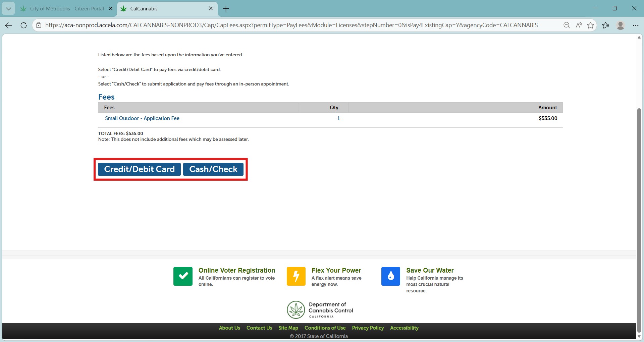Click the address bar URL

pos(291,25)
